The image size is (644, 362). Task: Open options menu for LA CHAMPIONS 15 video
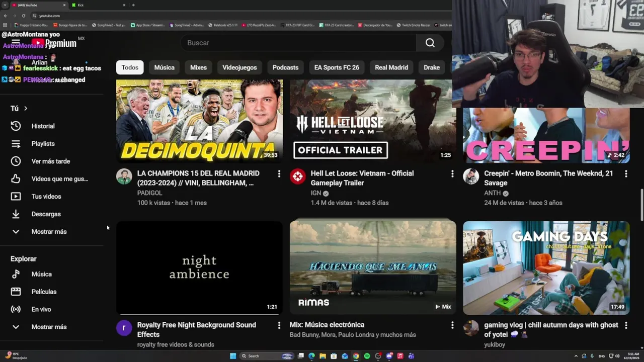pos(279,173)
